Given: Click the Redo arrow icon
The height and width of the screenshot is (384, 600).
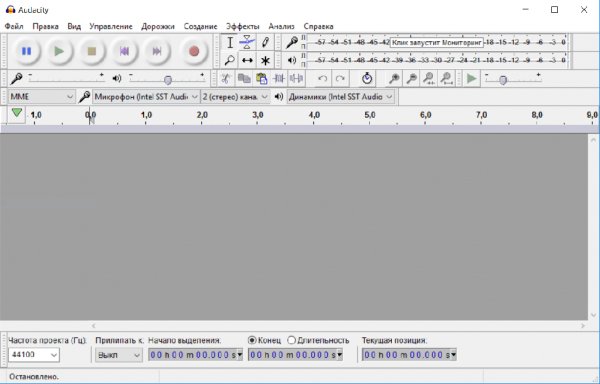Looking at the screenshot, I should [340, 79].
